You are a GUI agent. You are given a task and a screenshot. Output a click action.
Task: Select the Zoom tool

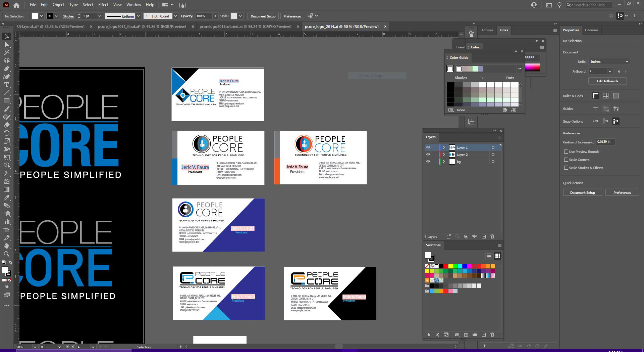(x=6, y=254)
